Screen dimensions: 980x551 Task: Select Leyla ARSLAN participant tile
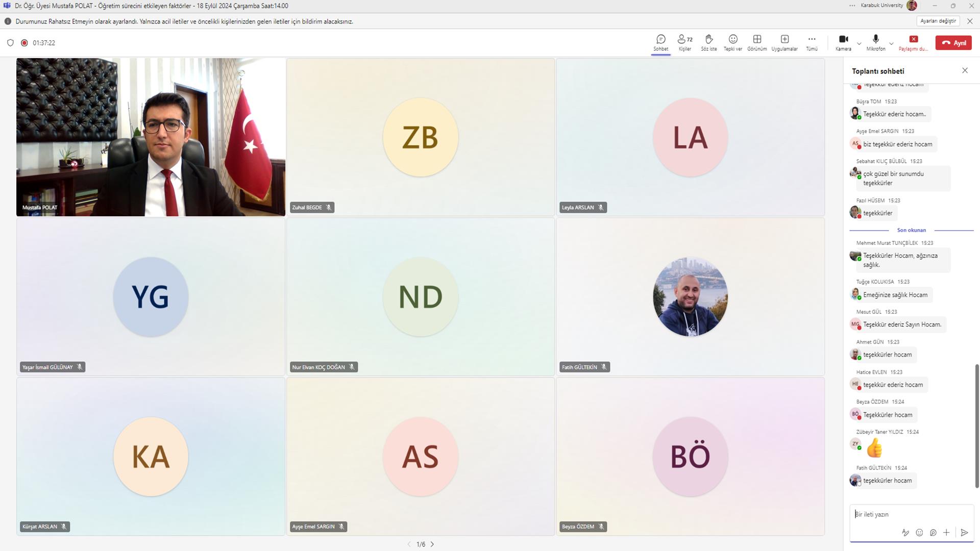[690, 137]
